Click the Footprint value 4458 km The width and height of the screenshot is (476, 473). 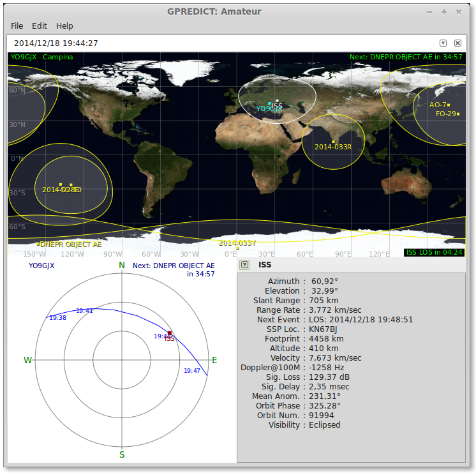click(326, 339)
